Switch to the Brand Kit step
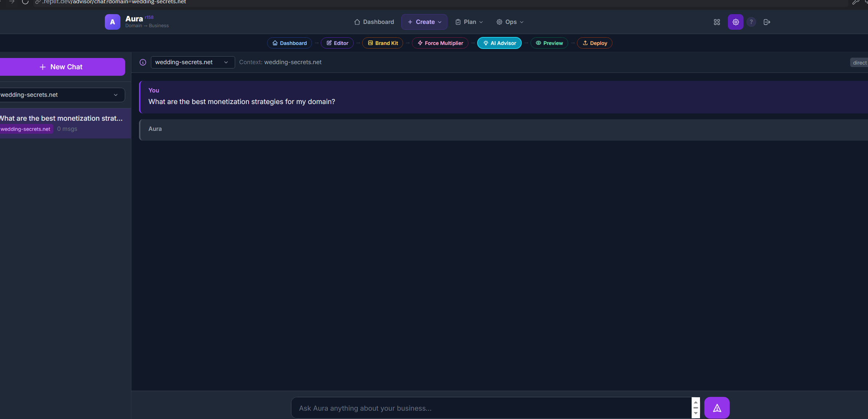Viewport: 868px width, 419px height. [x=383, y=43]
